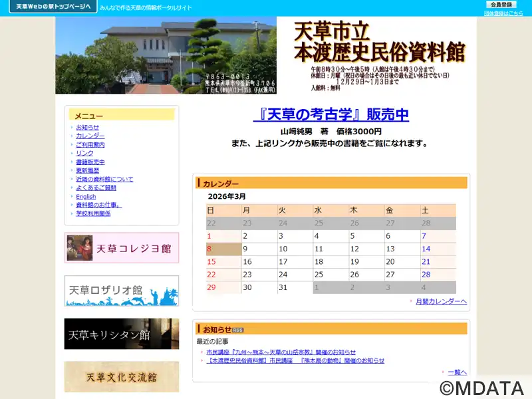Open the 天草コレジヨ館 banner
The width and height of the screenshot is (532, 399).
(x=122, y=248)
